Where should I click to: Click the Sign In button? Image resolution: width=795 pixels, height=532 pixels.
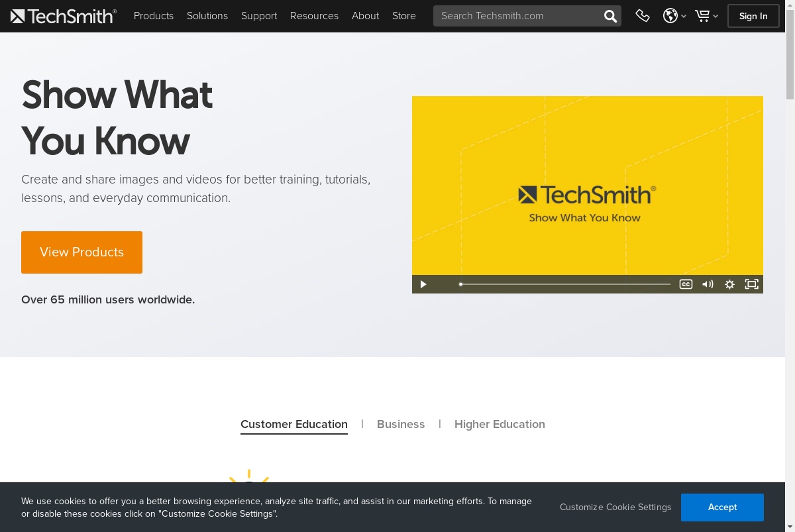coord(753,16)
